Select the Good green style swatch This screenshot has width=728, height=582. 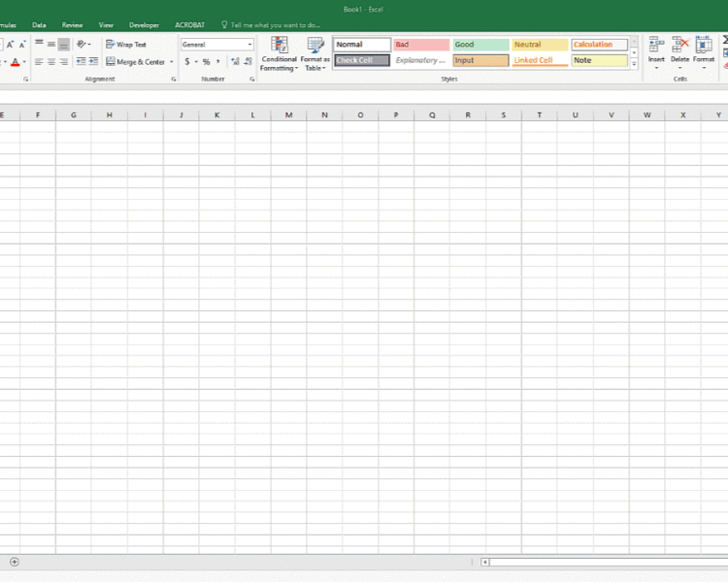tap(480, 45)
